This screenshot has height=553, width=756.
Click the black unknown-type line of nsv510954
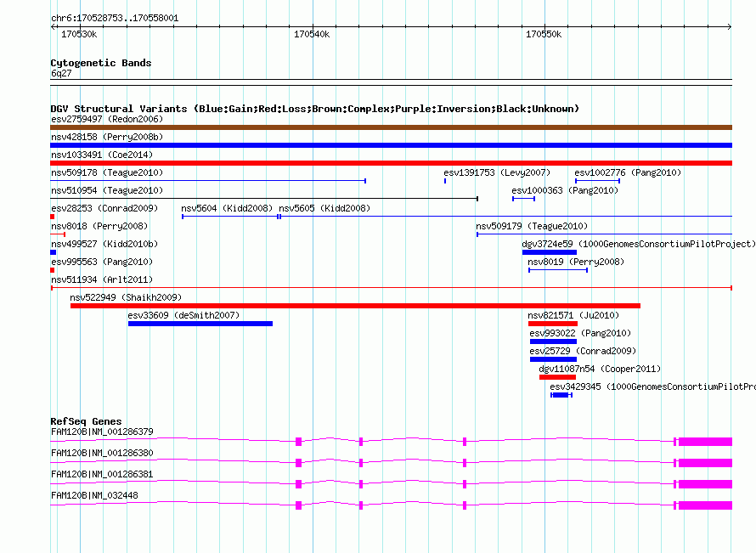click(264, 198)
